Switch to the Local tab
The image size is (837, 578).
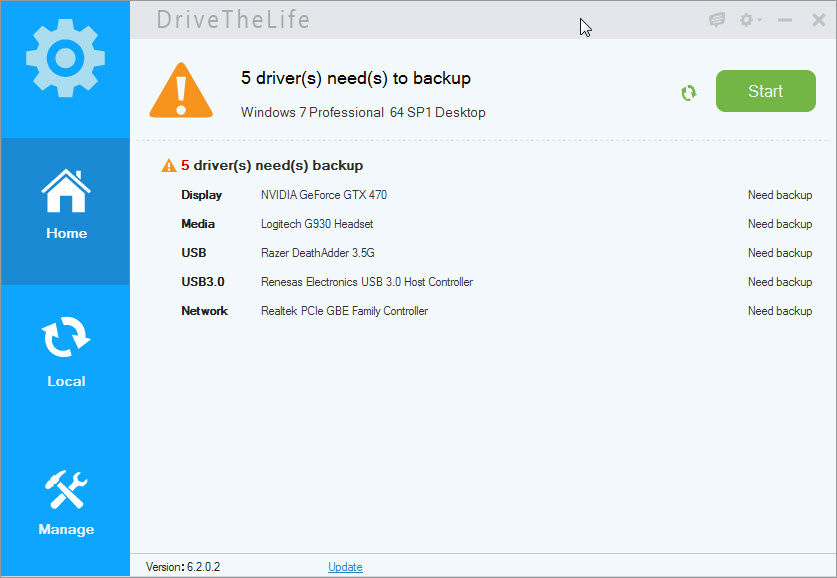coord(65,352)
